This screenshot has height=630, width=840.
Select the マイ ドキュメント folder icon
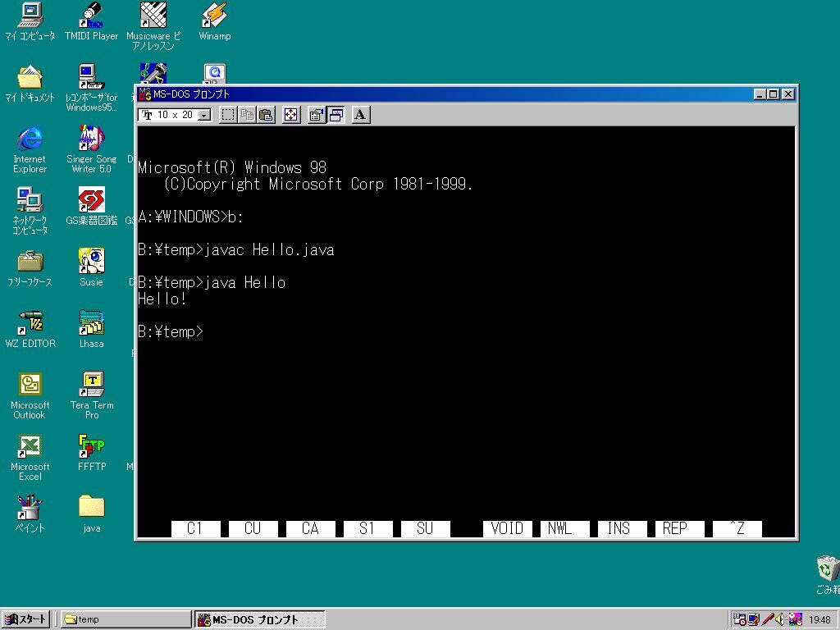click(30, 84)
